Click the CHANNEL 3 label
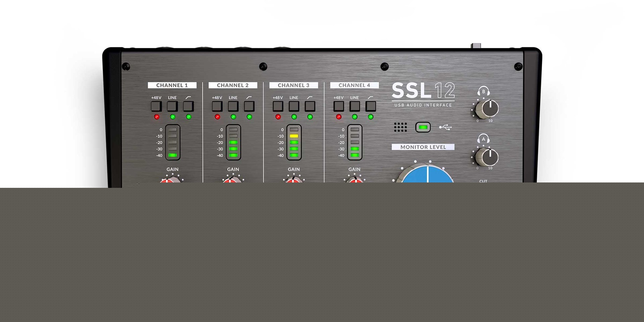 [293, 85]
